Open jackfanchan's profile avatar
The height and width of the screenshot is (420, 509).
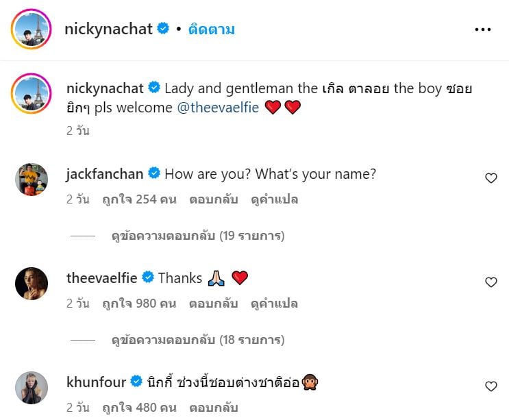32,180
